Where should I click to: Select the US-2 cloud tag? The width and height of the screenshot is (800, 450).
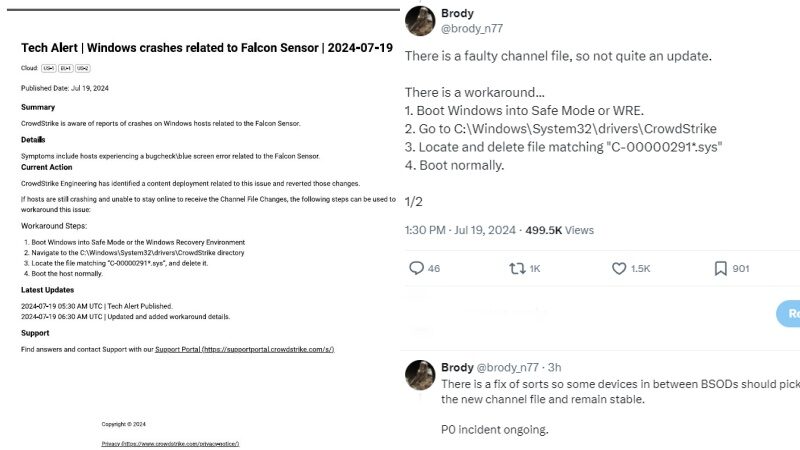(83, 68)
